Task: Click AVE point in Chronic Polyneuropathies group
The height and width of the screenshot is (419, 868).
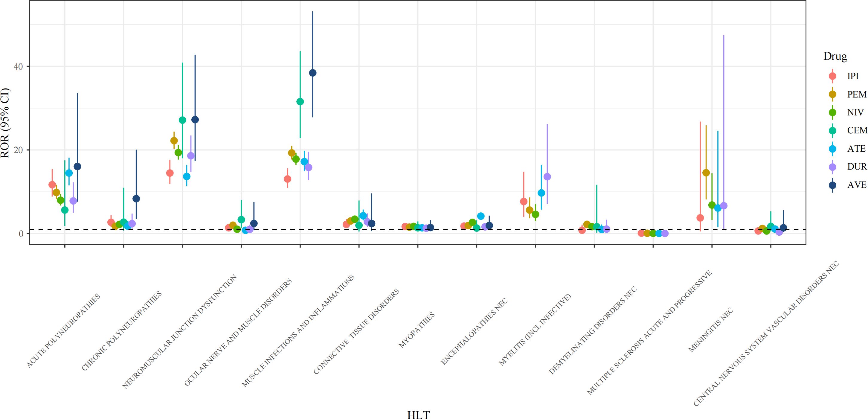Action: pyautogui.click(x=136, y=199)
